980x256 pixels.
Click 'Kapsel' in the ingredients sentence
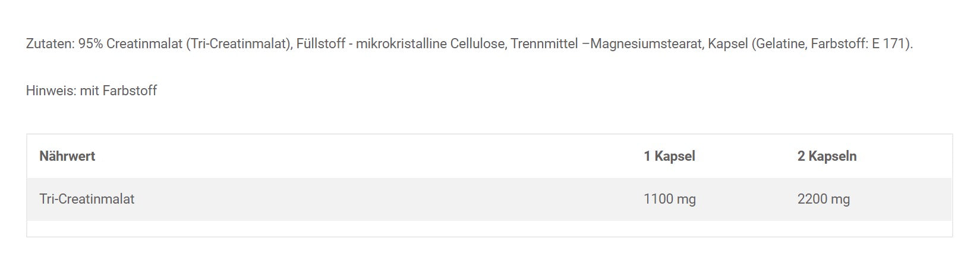(727, 44)
